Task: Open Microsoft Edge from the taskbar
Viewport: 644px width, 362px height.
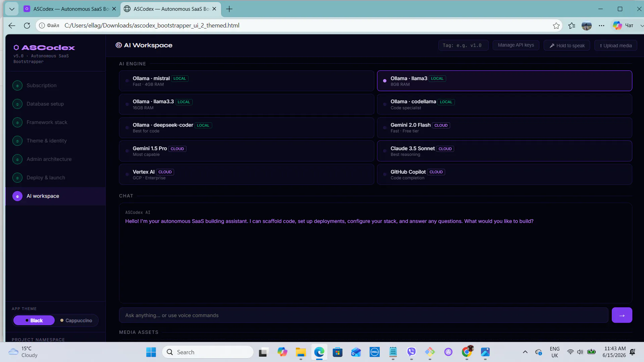Action: point(319,352)
